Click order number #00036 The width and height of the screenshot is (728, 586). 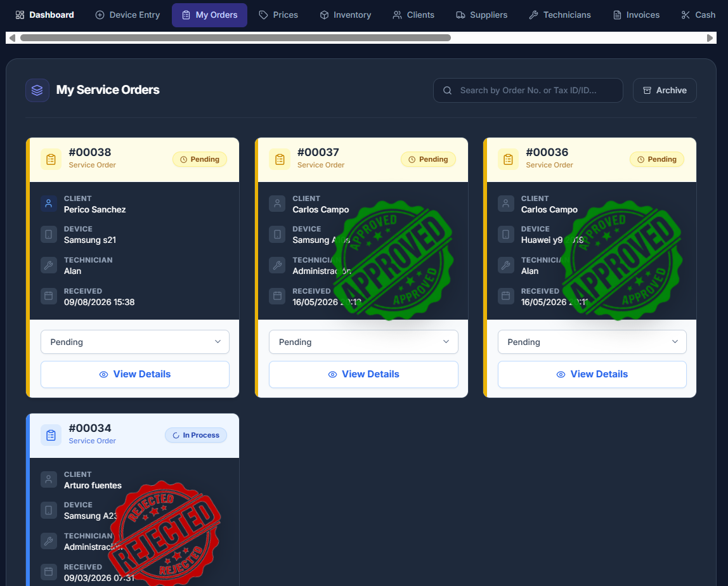pyautogui.click(x=547, y=152)
